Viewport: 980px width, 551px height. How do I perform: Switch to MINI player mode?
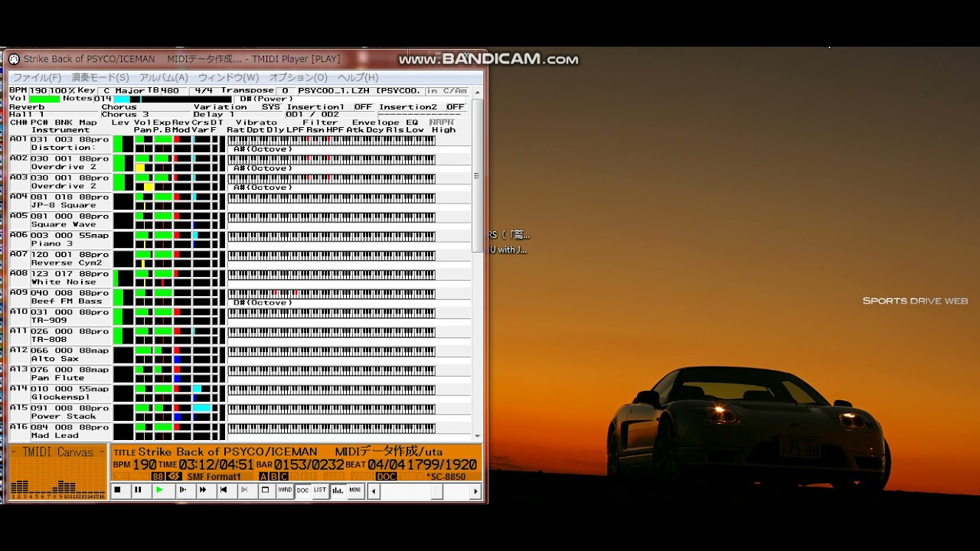pyautogui.click(x=355, y=490)
